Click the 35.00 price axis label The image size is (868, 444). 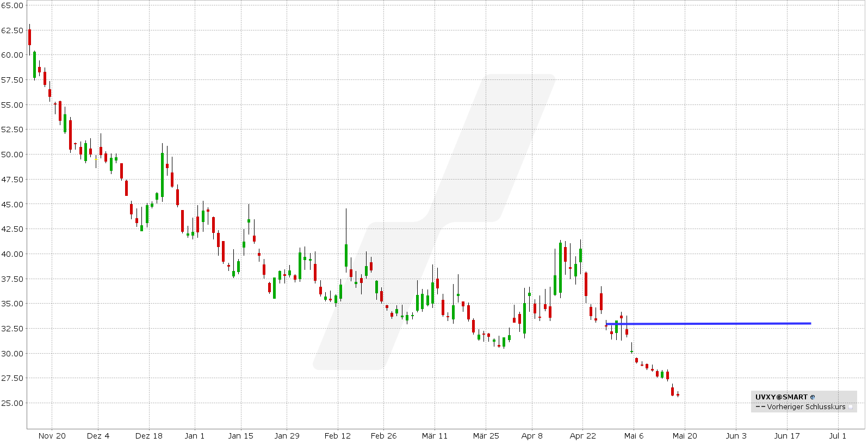[12, 304]
